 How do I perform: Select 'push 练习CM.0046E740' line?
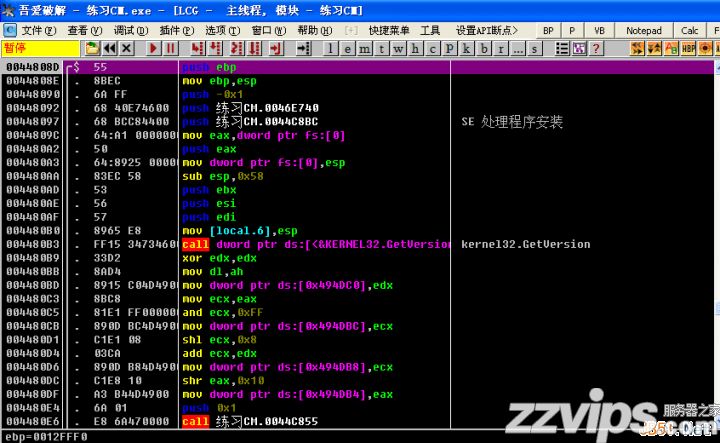click(250, 108)
